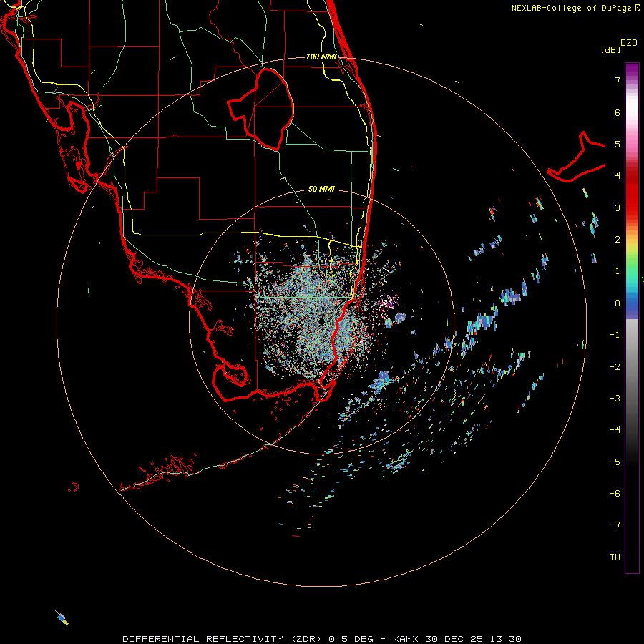Pick the blue 0 dB color bar band
This screenshot has height=644, width=644.
tap(632, 303)
